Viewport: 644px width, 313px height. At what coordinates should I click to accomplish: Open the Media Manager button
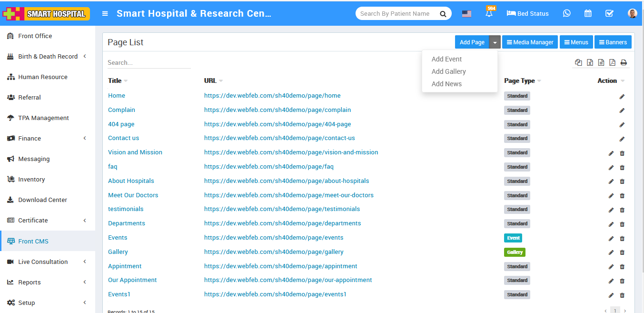(x=530, y=42)
